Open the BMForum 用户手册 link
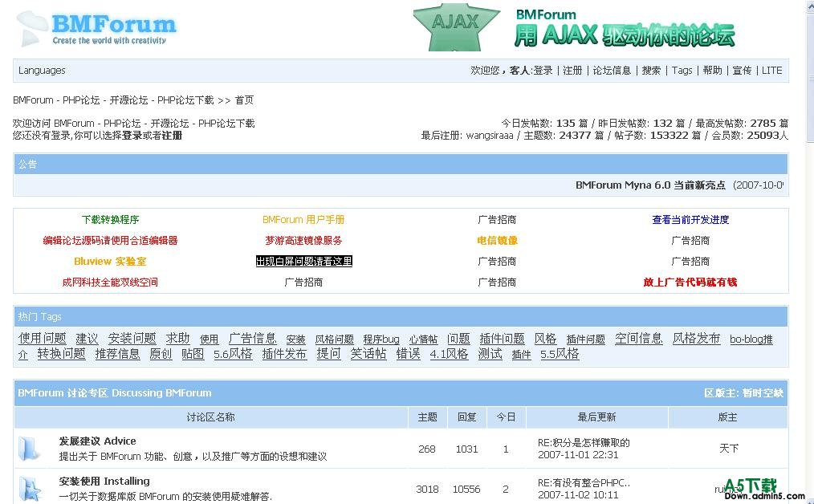Image resolution: width=814 pixels, height=504 pixels. pos(303,220)
